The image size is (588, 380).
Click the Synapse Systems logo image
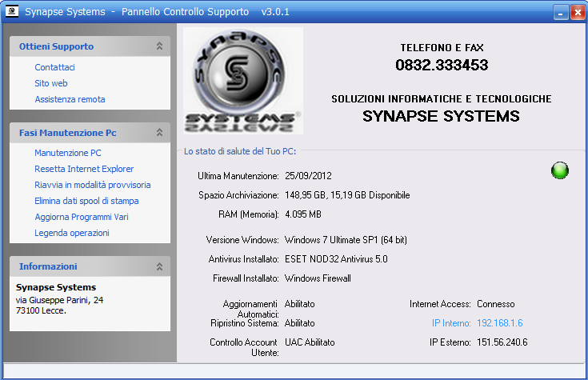point(243,81)
